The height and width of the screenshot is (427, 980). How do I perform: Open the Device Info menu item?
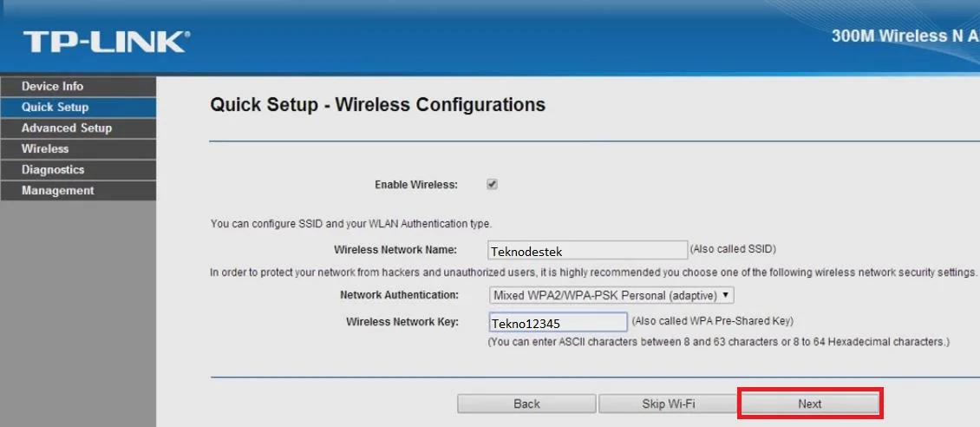pyautogui.click(x=53, y=86)
